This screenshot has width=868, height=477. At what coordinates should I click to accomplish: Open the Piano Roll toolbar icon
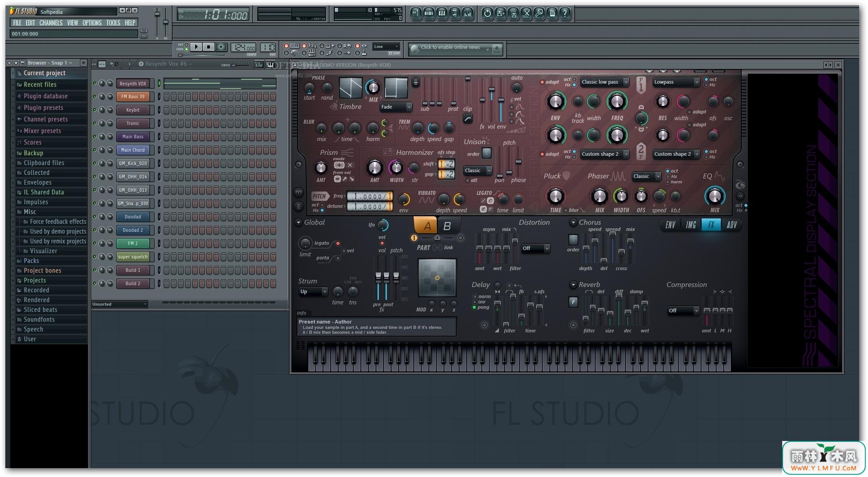pyautogui.click(x=442, y=14)
